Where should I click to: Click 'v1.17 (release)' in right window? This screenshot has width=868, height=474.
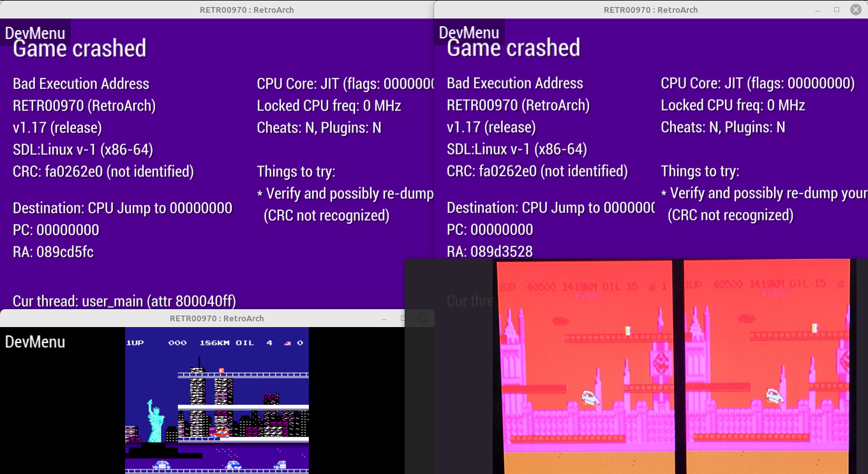pyautogui.click(x=491, y=127)
